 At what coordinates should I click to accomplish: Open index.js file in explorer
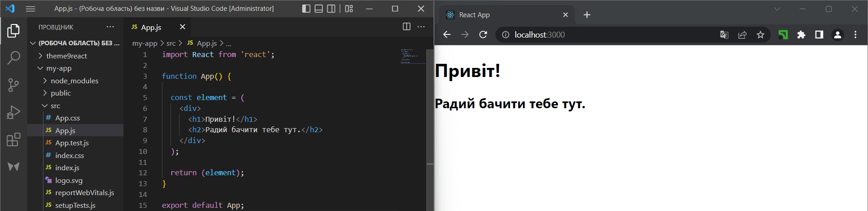pyautogui.click(x=67, y=168)
